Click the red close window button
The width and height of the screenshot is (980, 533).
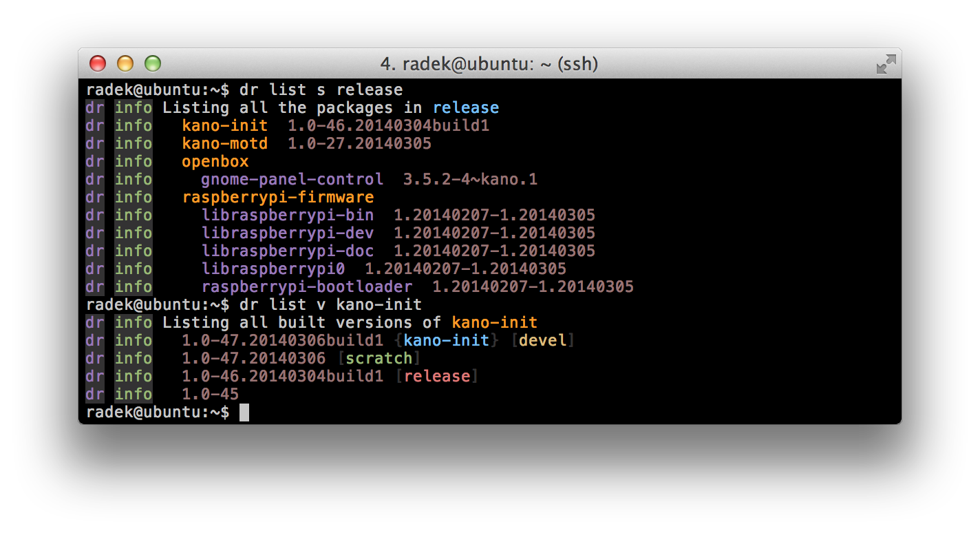coord(98,64)
